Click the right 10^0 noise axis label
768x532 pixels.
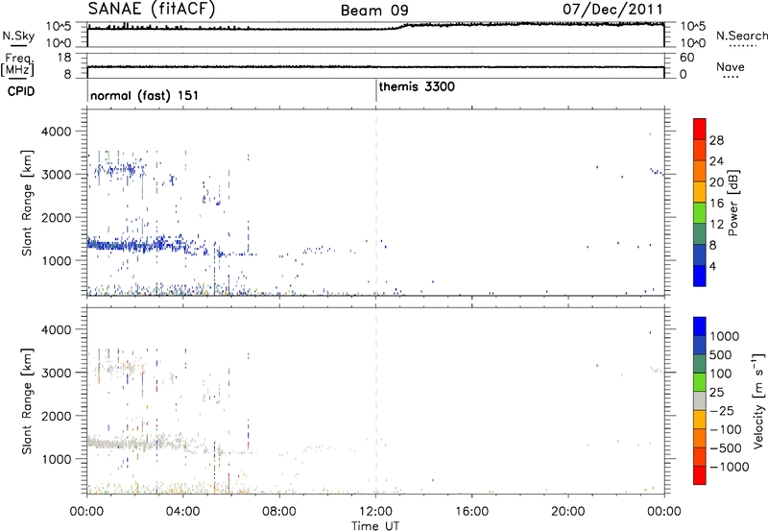click(x=692, y=43)
